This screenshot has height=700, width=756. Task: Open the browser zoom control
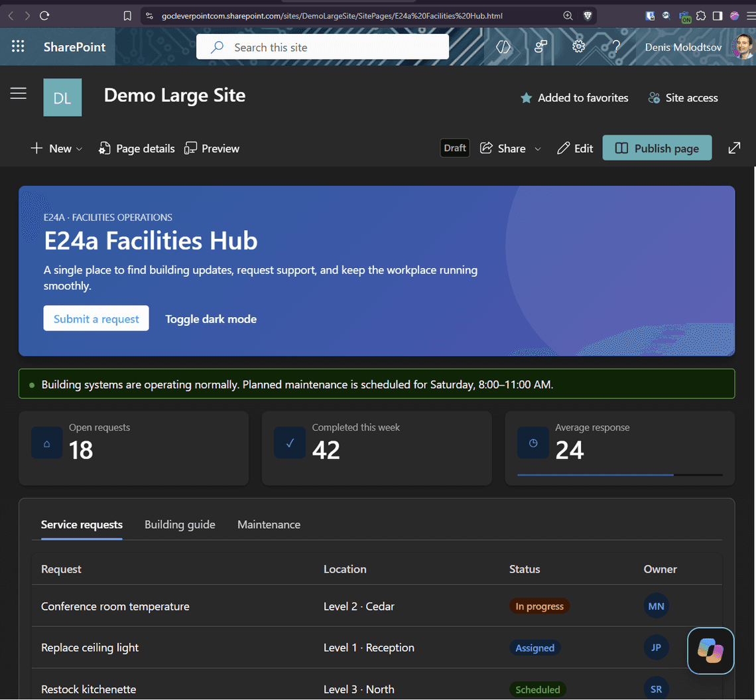(568, 16)
